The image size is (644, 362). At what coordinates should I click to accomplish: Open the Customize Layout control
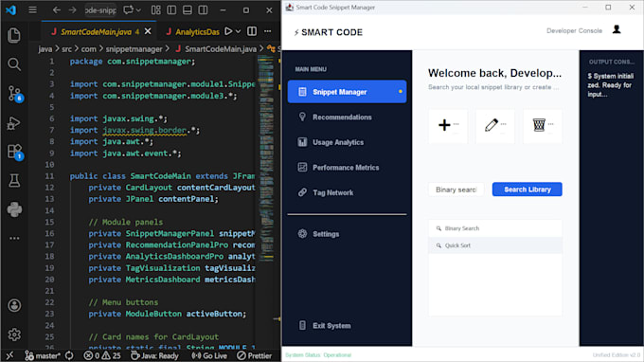[x=156, y=9]
